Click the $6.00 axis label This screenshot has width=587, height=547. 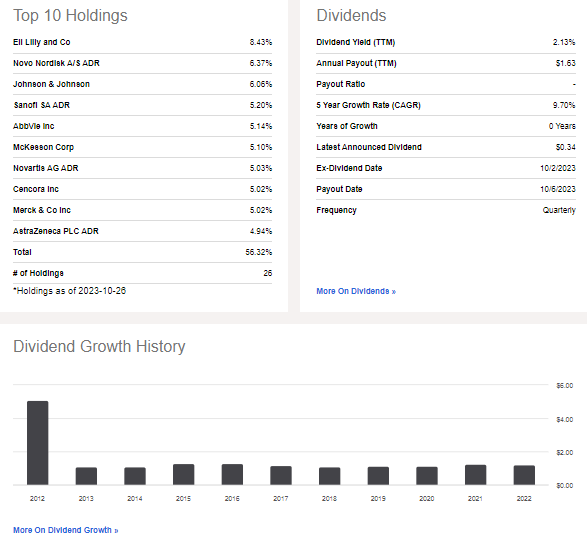pos(565,386)
